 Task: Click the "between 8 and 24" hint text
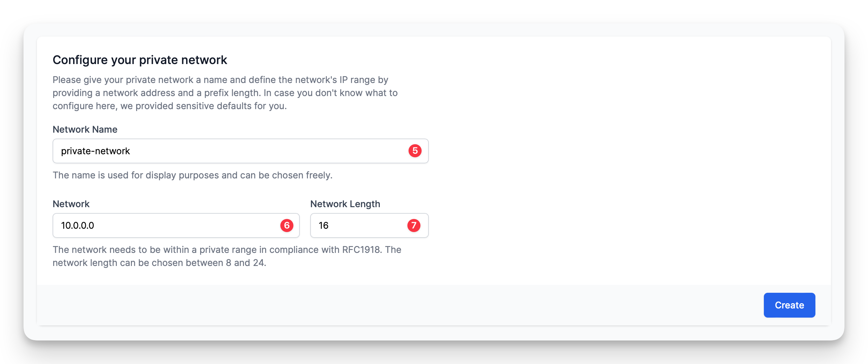(x=226, y=263)
